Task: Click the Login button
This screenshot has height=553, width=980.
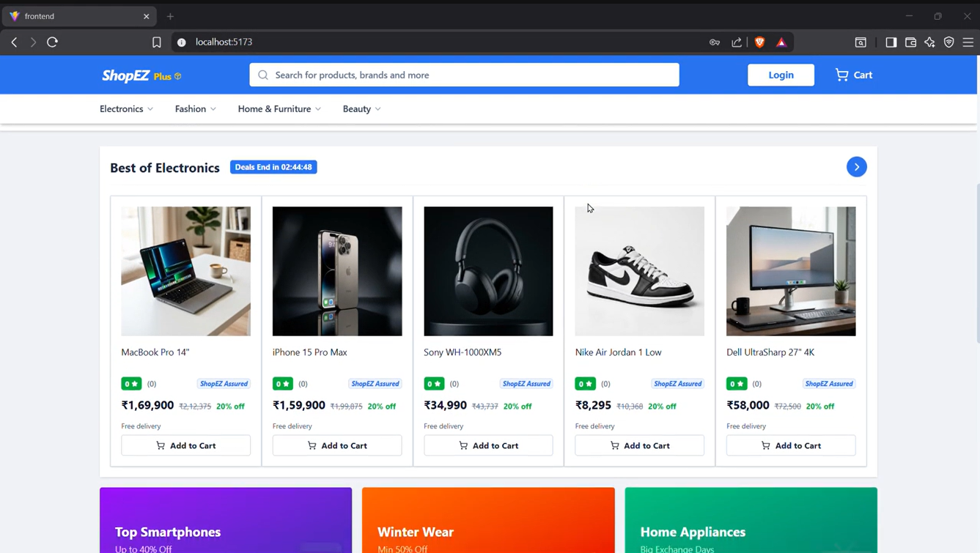Action: point(781,75)
